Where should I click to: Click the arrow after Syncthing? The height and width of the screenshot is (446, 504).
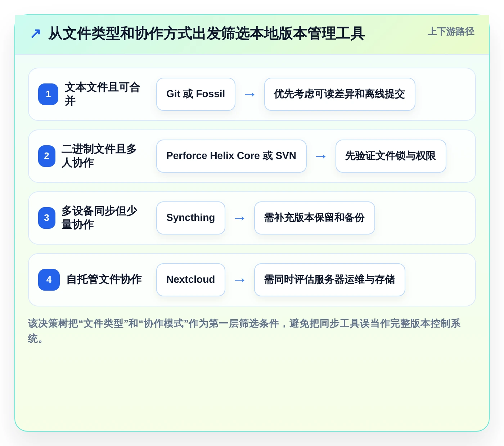tap(240, 218)
